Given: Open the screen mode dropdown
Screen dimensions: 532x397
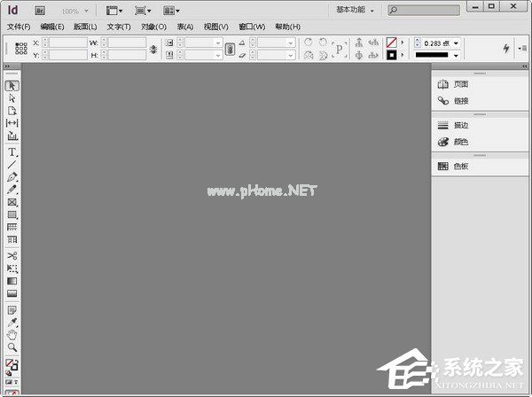Looking at the screenshot, I should click(x=143, y=11).
